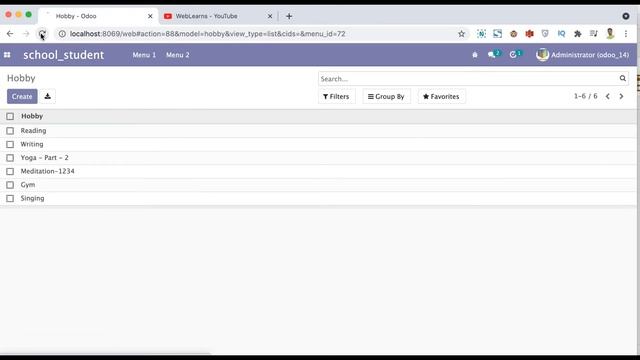Image resolution: width=640 pixels, height=360 pixels.
Task: Click the Chrome profile avatar
Action: coord(610,34)
